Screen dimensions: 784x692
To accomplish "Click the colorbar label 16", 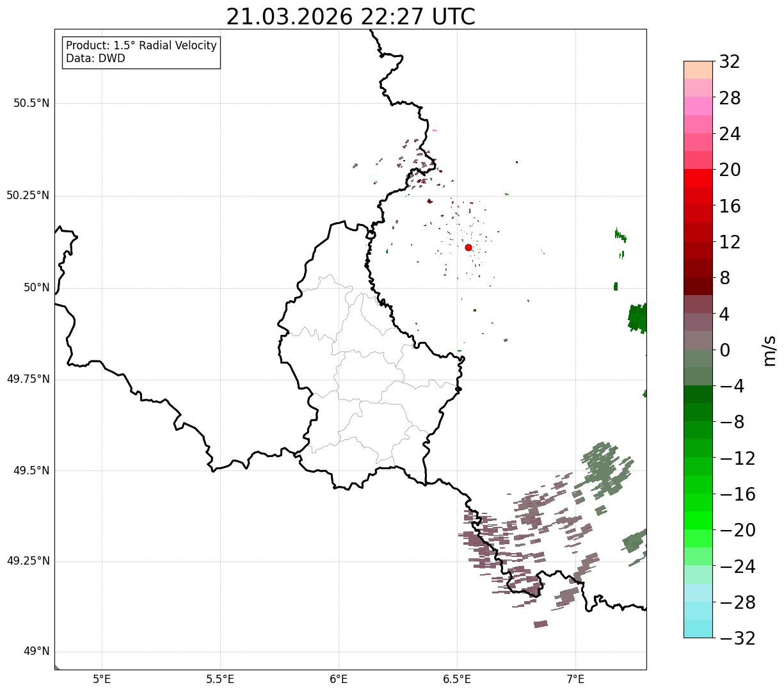I will (x=730, y=206).
